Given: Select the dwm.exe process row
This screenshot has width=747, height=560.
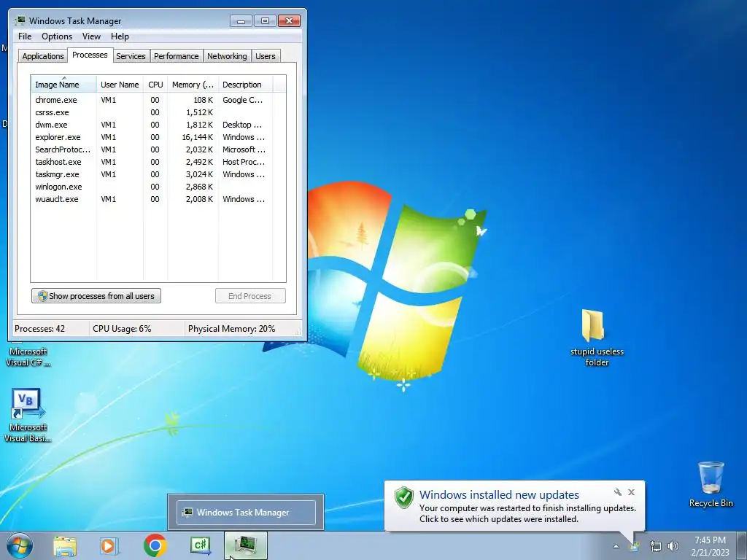Looking at the screenshot, I should (x=158, y=125).
